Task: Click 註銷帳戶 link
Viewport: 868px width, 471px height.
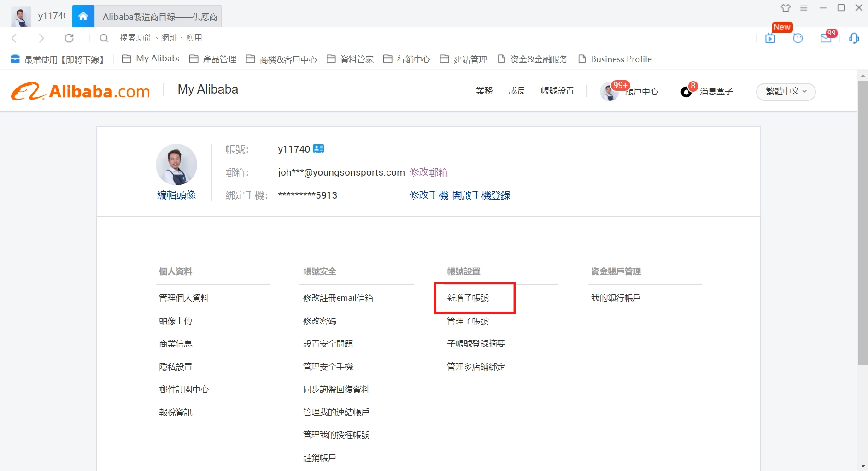Action: coord(320,458)
